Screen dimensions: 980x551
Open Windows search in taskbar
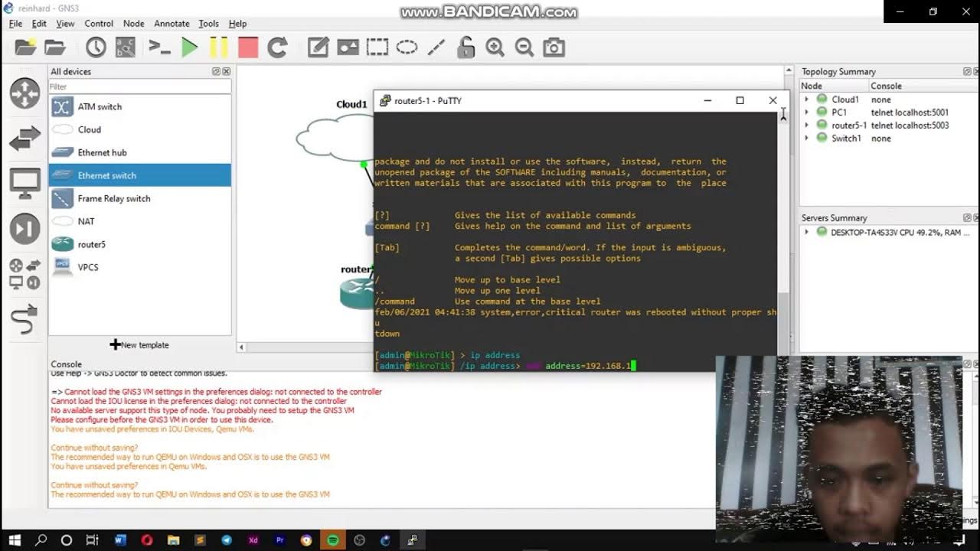click(42, 540)
